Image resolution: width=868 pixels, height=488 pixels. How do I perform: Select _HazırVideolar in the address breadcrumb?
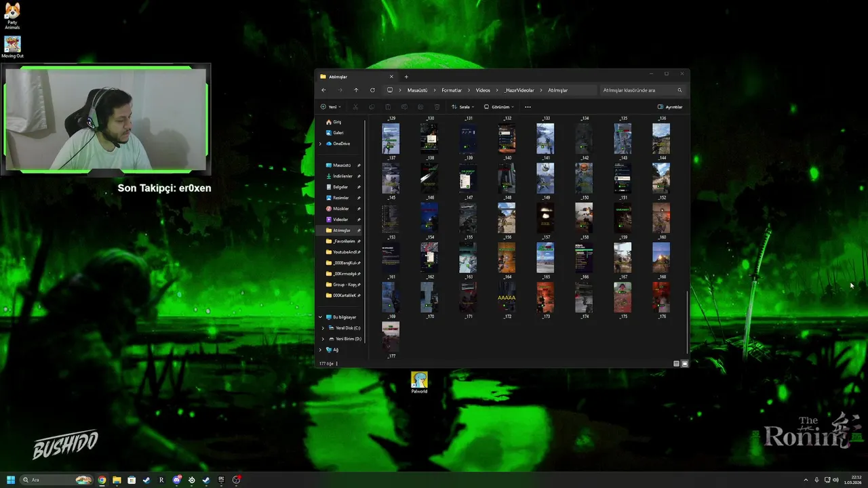(x=519, y=90)
